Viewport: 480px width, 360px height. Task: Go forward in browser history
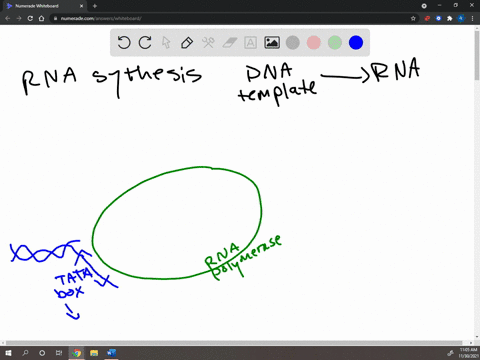pos(19,18)
